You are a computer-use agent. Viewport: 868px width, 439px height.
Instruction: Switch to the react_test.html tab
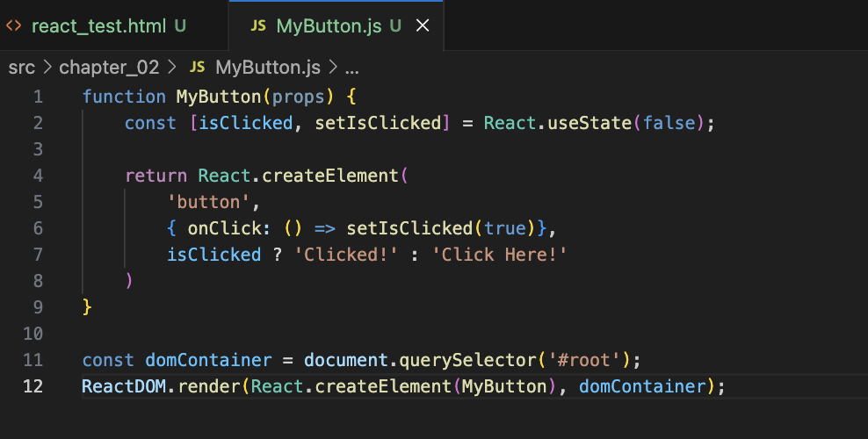pos(113,25)
